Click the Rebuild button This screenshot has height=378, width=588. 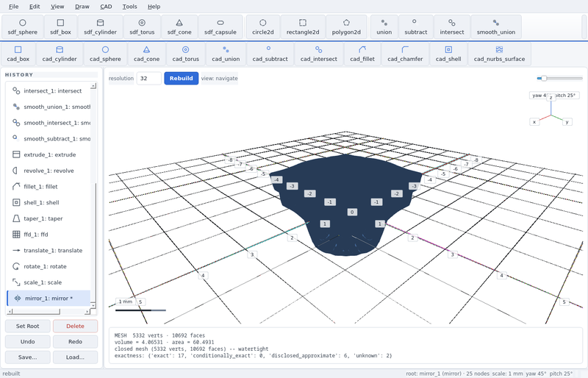tap(181, 78)
